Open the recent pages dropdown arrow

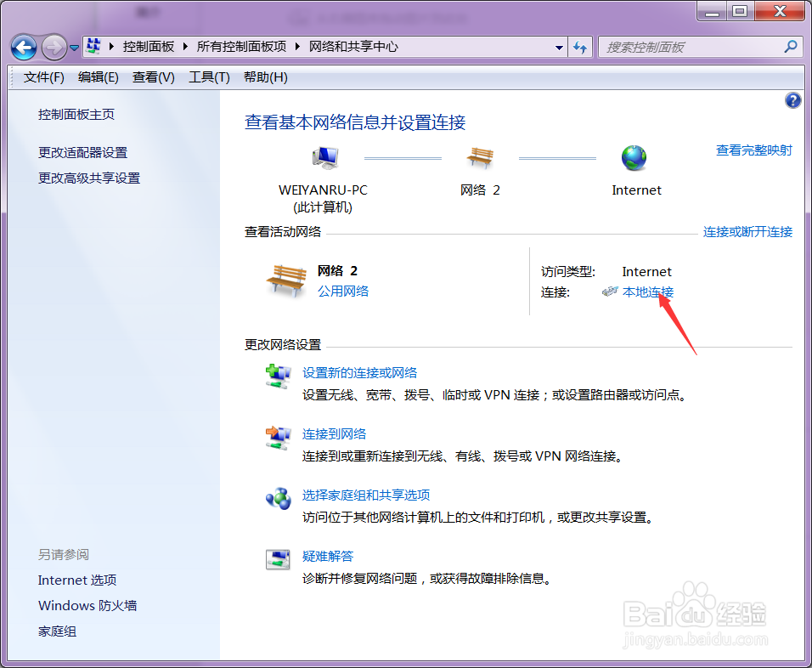pyautogui.click(x=74, y=48)
